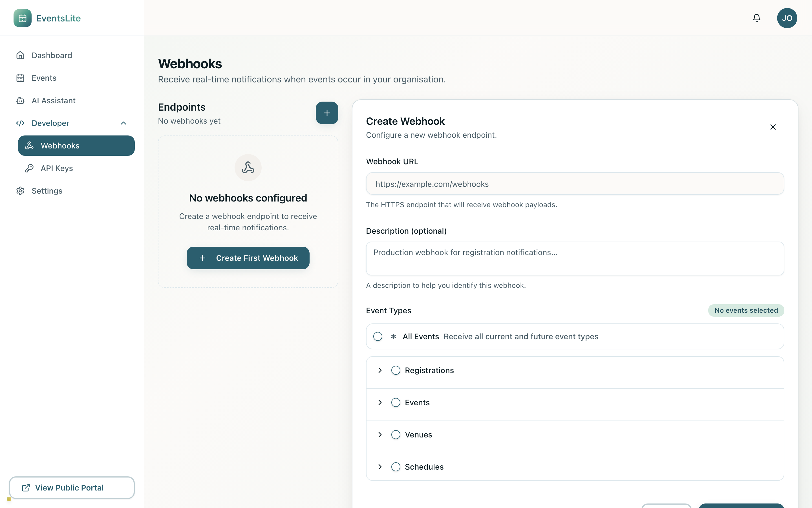
Task: Click the 'No webhooks configured' heading
Action: [248, 198]
